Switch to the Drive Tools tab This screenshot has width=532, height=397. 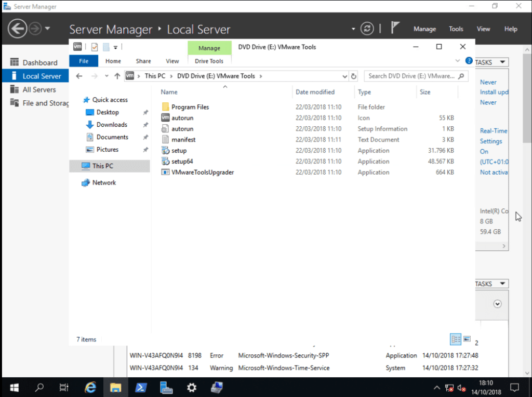[209, 61]
